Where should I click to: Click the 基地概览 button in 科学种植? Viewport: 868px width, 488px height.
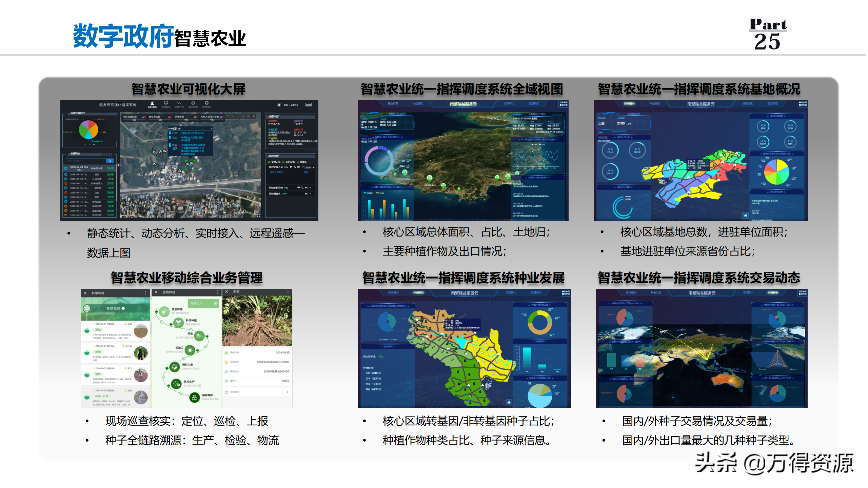point(115,308)
